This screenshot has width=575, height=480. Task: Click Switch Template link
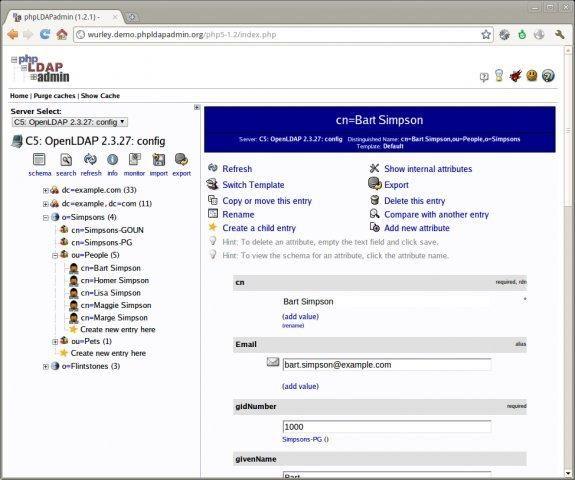tap(253, 185)
